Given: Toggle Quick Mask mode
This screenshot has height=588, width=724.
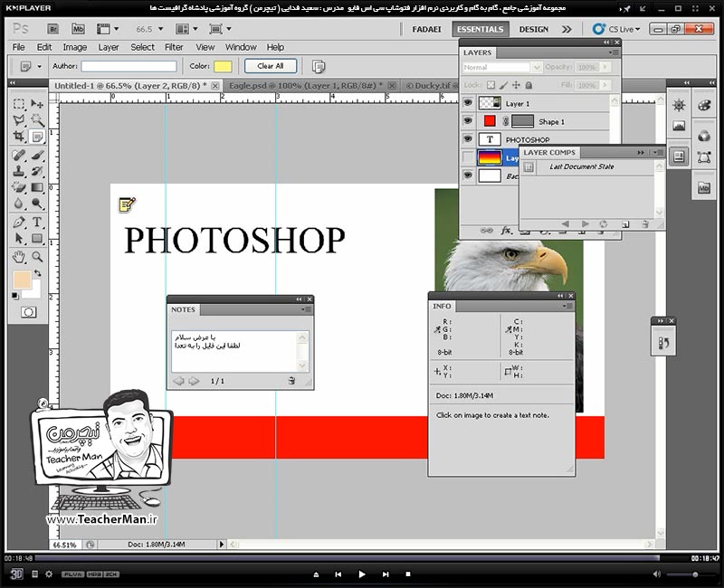Looking at the screenshot, I should [x=28, y=312].
